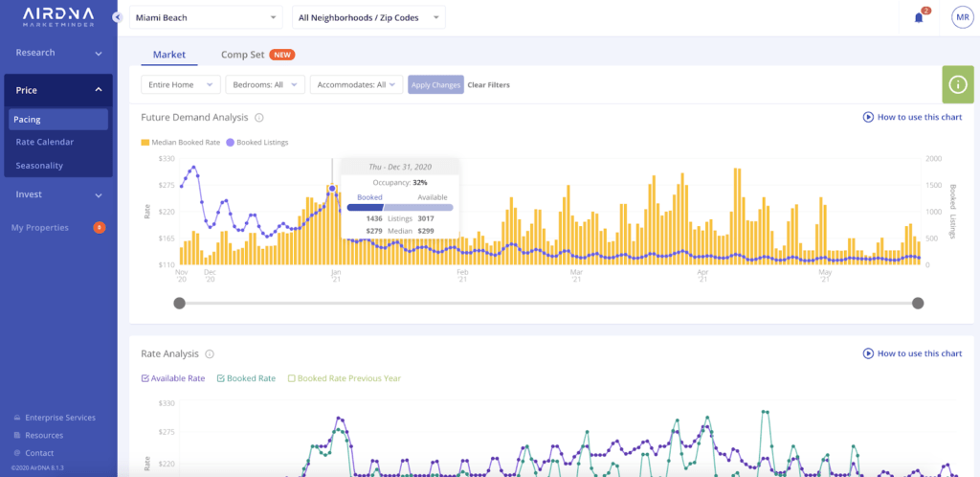Toggle Median Booked Rate legend series
The width and height of the screenshot is (980, 477).
tap(181, 143)
